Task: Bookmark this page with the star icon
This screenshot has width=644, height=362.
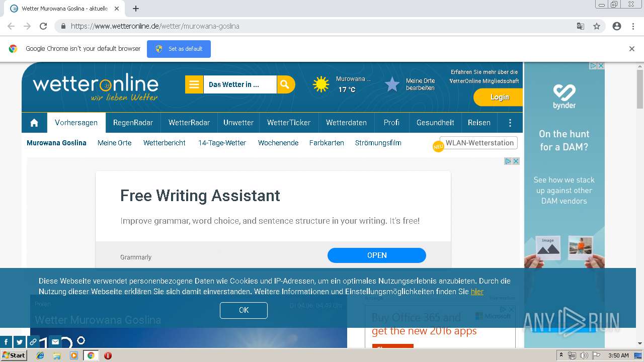Action: pos(597,26)
